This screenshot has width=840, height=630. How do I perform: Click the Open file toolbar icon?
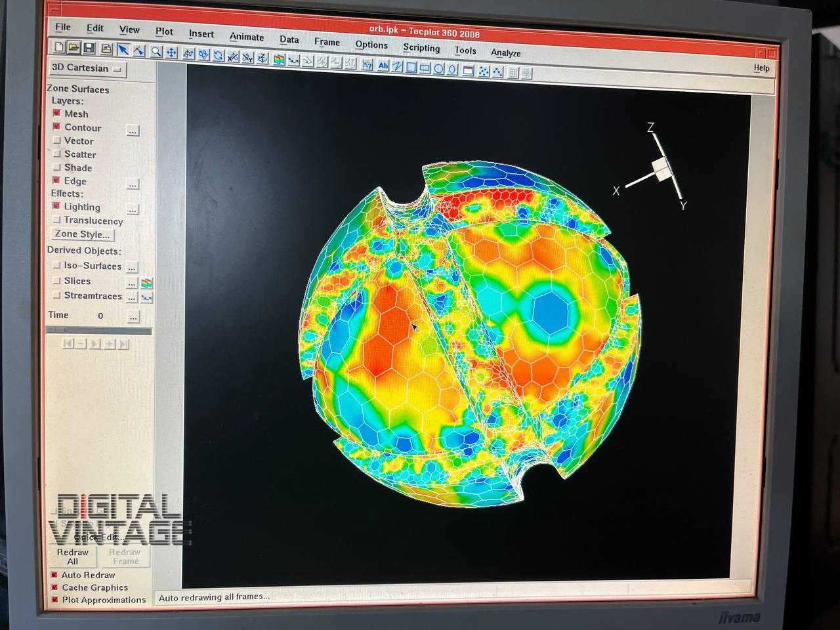pyautogui.click(x=73, y=48)
